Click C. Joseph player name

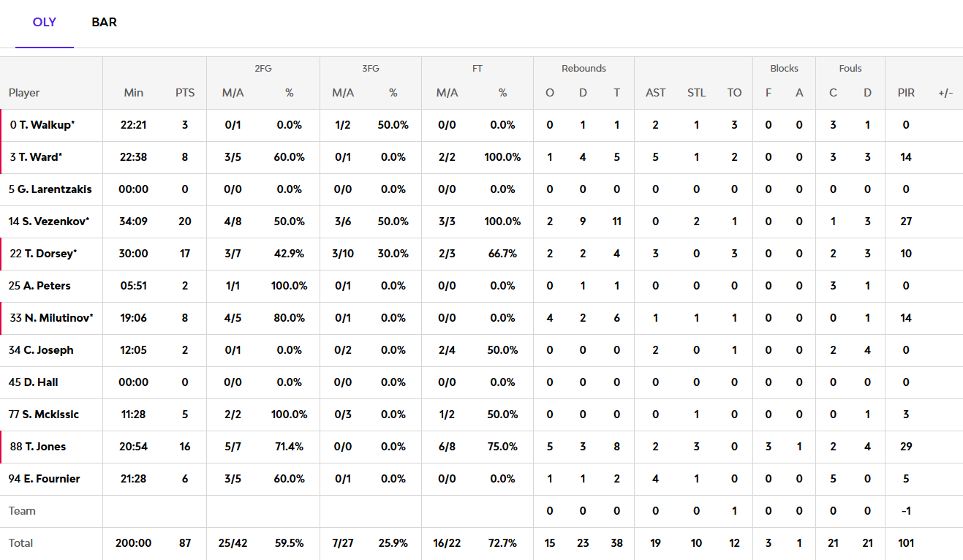point(48,350)
